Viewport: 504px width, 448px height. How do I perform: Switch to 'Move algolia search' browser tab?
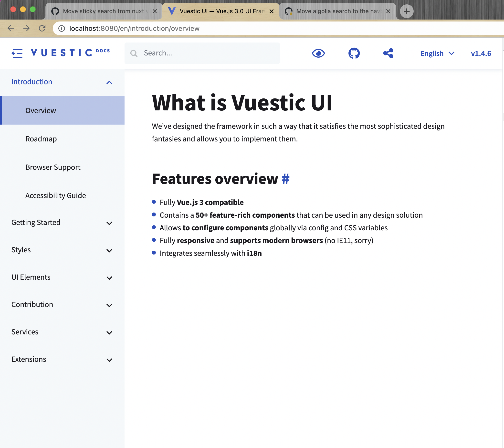tap(337, 11)
